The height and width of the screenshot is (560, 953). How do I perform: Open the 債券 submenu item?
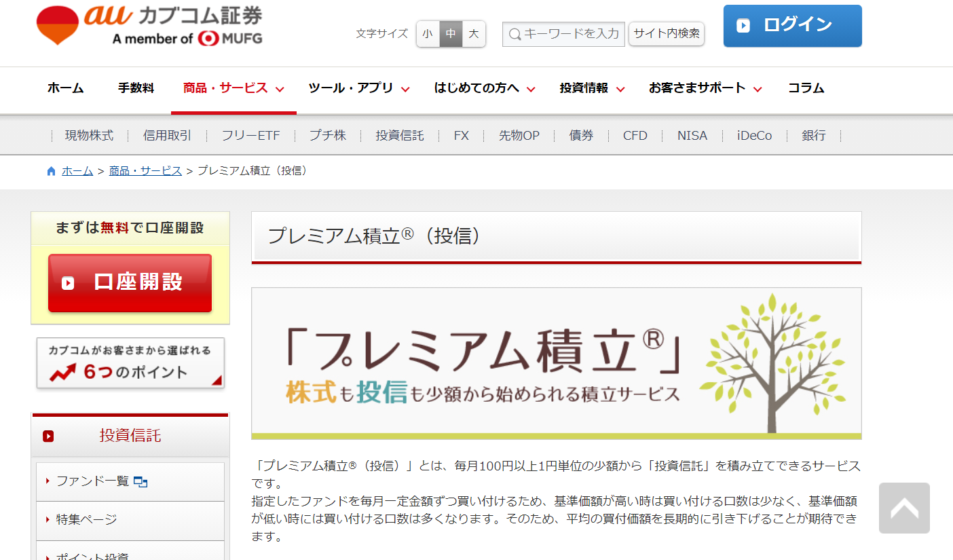581,136
